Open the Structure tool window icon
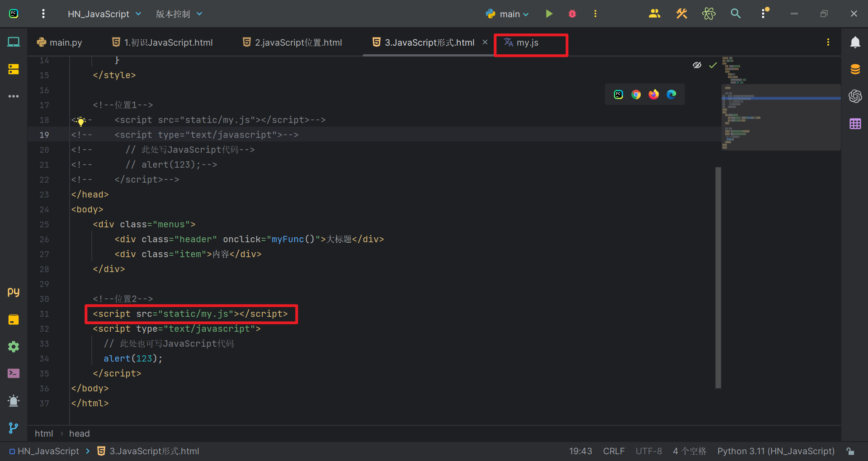Image resolution: width=868 pixels, height=461 pixels. (14, 69)
